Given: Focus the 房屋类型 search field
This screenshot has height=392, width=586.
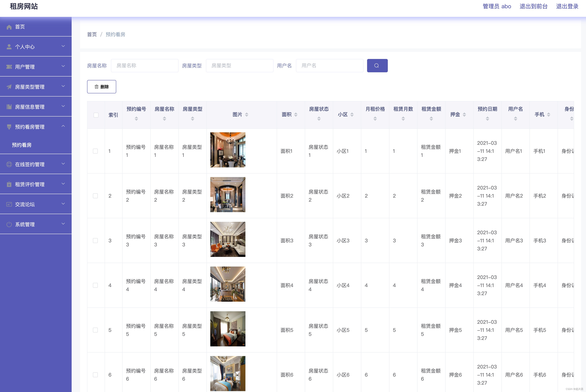Looking at the screenshot, I should pyautogui.click(x=240, y=65).
